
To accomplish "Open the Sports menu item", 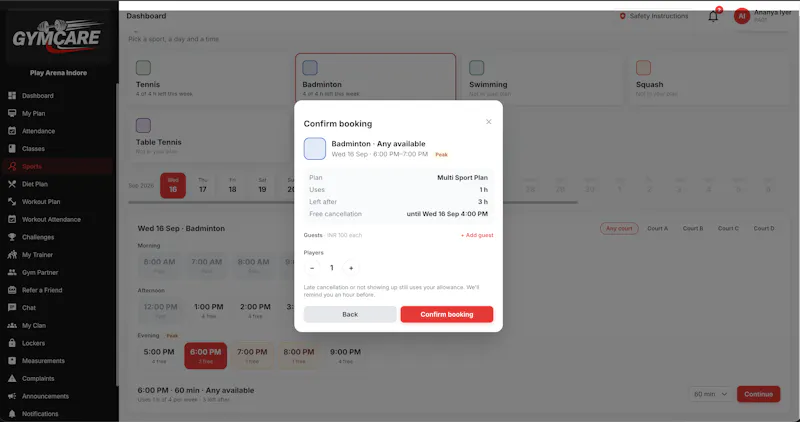I will pos(58,166).
